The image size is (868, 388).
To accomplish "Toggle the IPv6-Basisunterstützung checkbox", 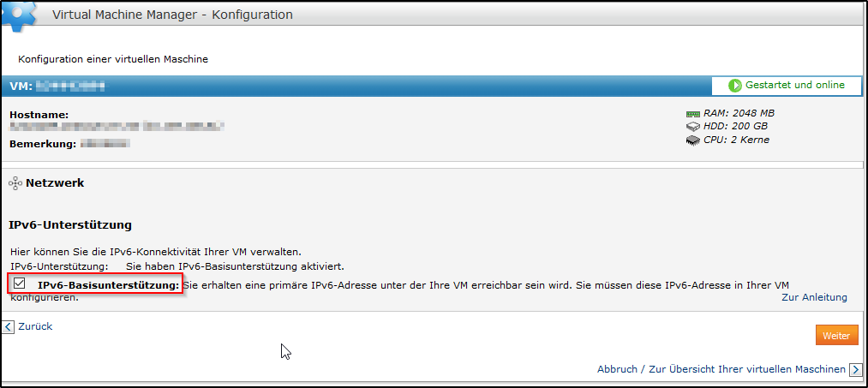I will coord(19,284).
